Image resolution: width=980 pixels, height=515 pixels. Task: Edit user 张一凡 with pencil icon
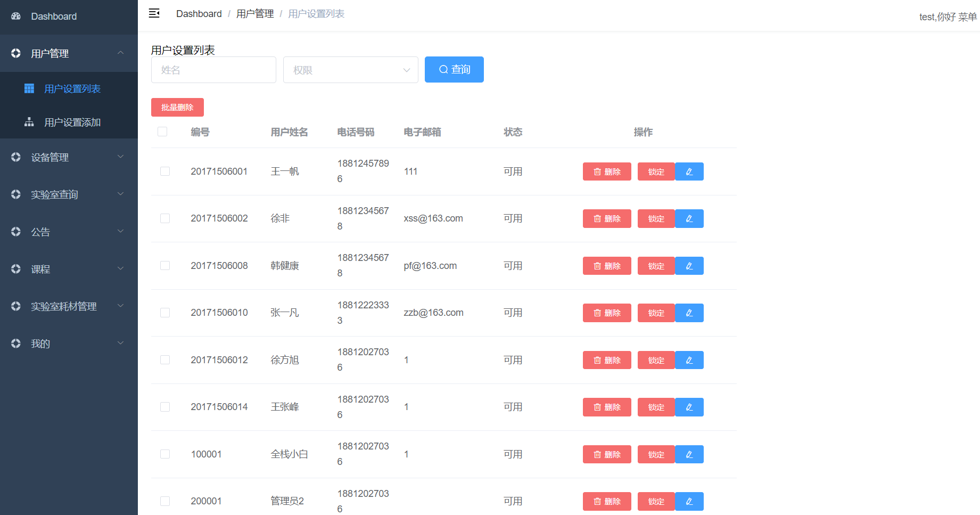(x=689, y=313)
